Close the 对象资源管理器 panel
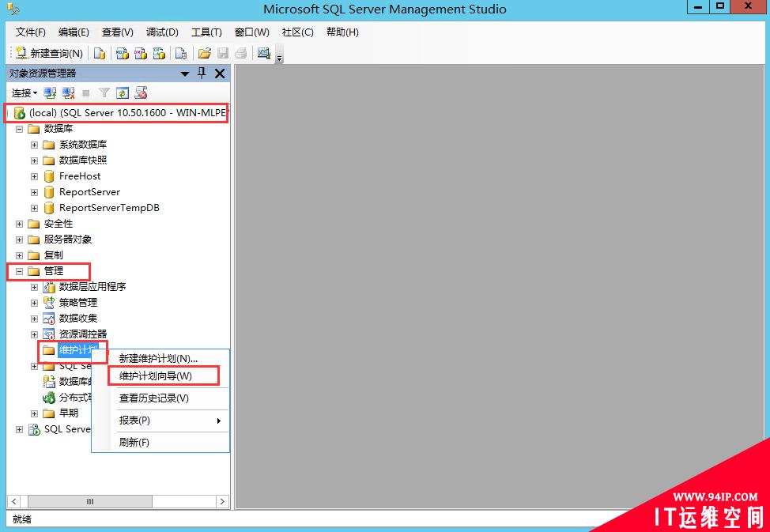 point(220,74)
